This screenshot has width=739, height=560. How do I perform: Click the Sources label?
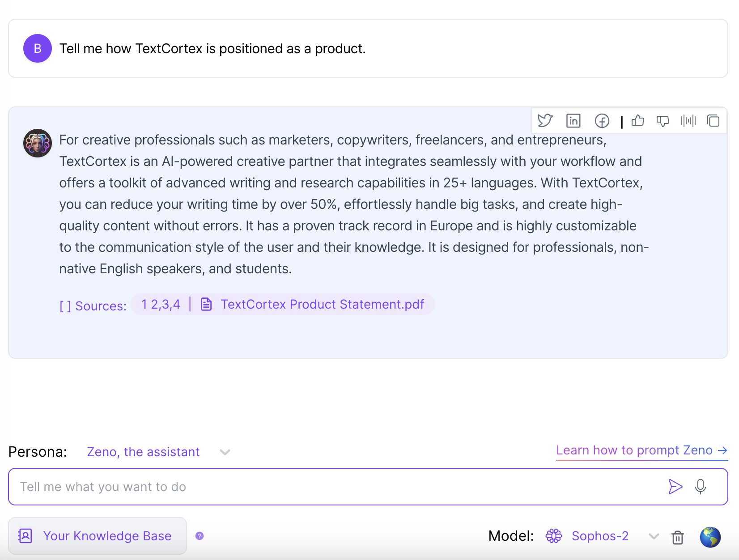[93, 306]
